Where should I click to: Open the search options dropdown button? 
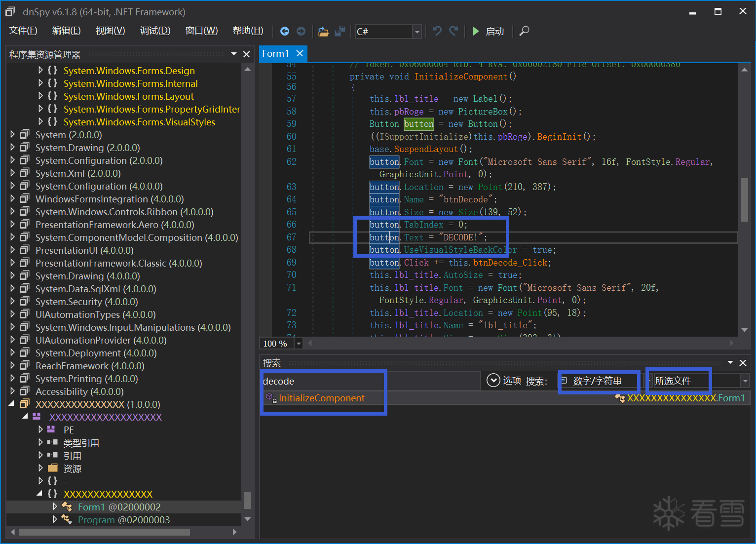point(493,381)
